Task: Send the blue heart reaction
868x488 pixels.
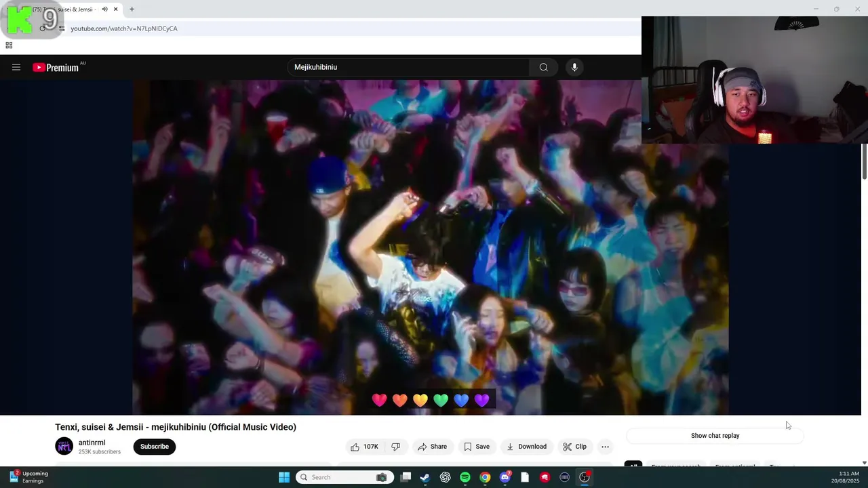Action: pyautogui.click(x=461, y=400)
